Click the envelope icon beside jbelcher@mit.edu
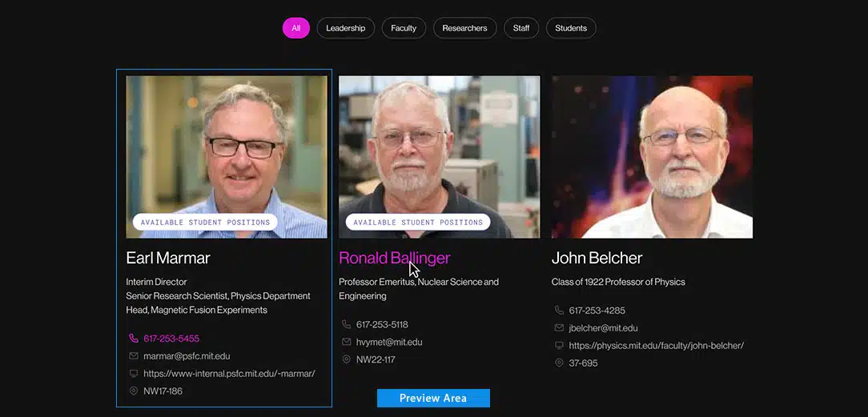 tap(559, 328)
